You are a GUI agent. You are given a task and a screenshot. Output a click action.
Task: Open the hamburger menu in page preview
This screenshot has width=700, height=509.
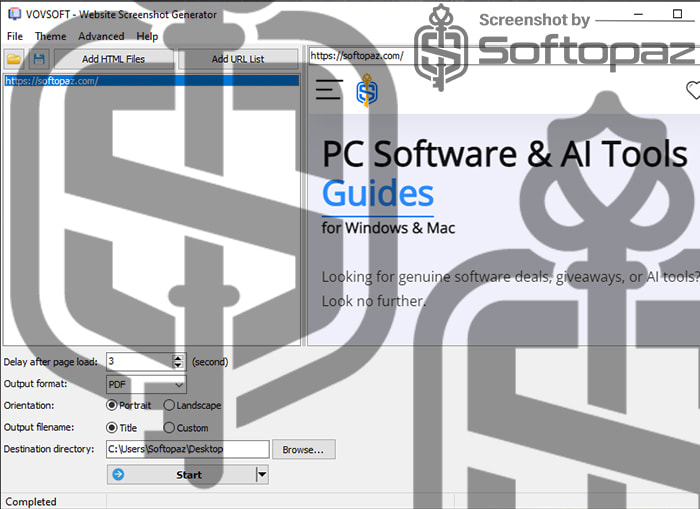click(329, 90)
